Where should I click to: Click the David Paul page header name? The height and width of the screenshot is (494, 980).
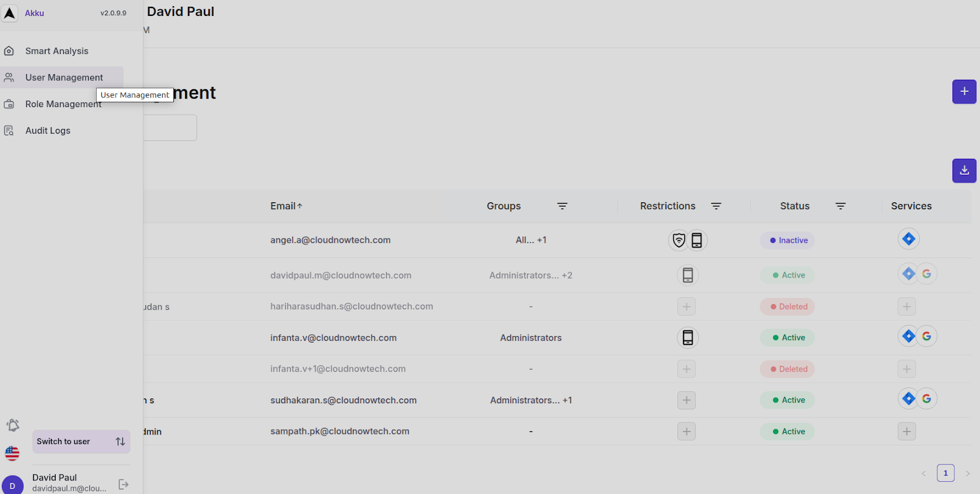click(x=181, y=12)
